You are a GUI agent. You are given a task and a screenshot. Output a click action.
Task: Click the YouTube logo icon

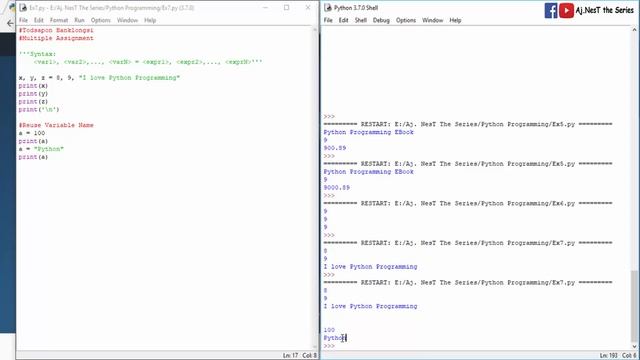pyautogui.click(x=566, y=10)
